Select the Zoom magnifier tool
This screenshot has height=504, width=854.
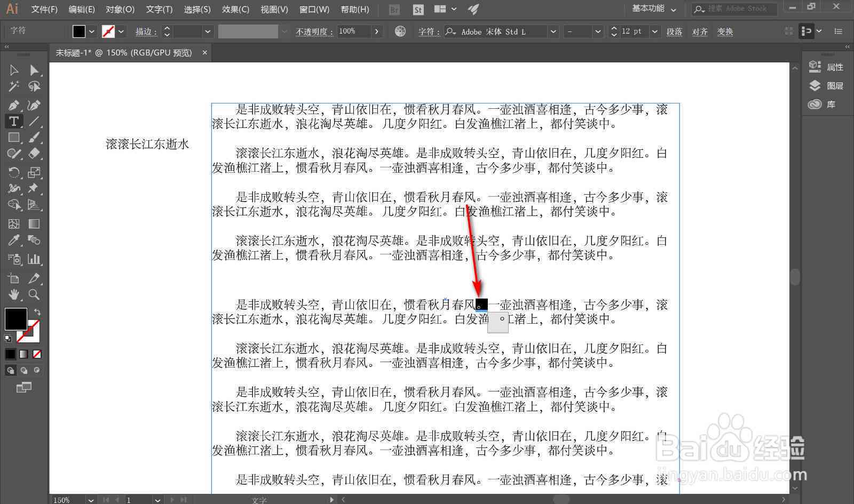(34, 294)
